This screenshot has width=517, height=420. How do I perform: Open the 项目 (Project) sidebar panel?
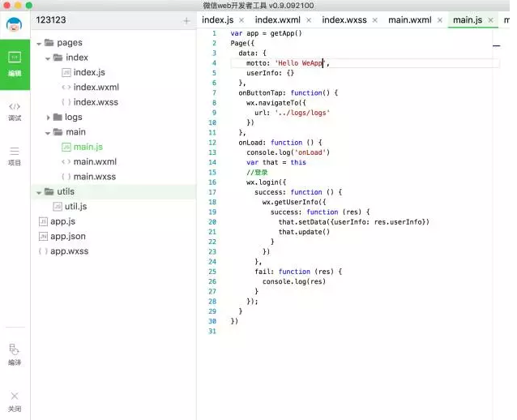pyautogui.click(x=15, y=155)
